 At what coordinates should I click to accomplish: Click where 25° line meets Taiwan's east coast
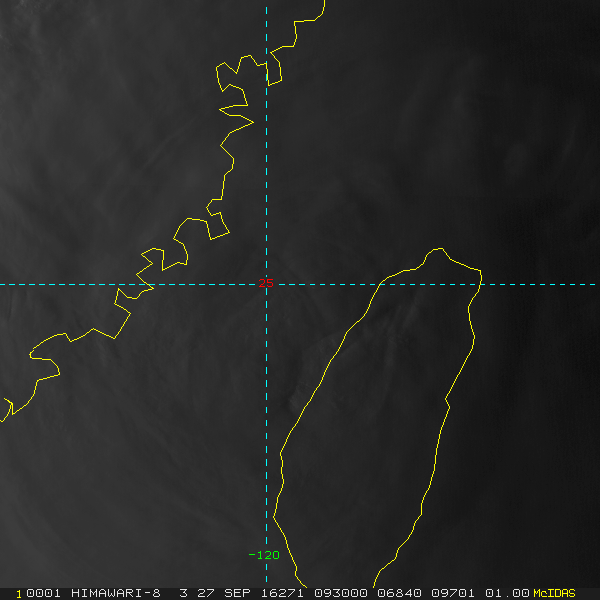click(x=480, y=284)
